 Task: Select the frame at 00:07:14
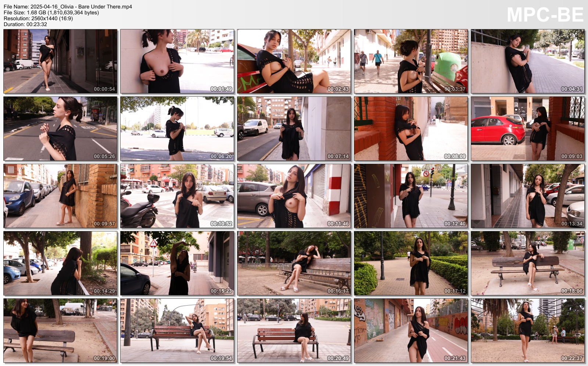pyautogui.click(x=294, y=128)
